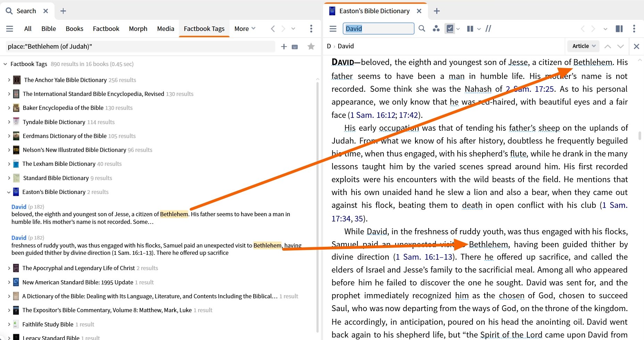Close Easton's Bible Dictionary tab
644x340 pixels.
[x=419, y=11]
